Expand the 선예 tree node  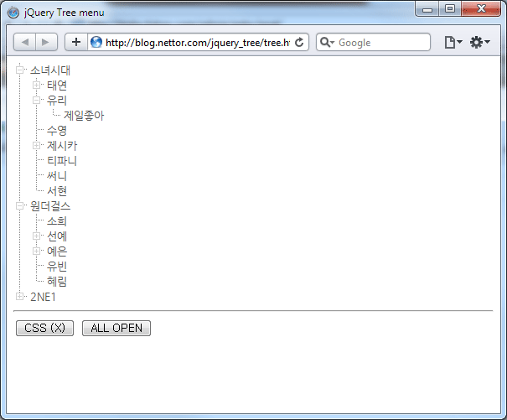click(x=37, y=236)
